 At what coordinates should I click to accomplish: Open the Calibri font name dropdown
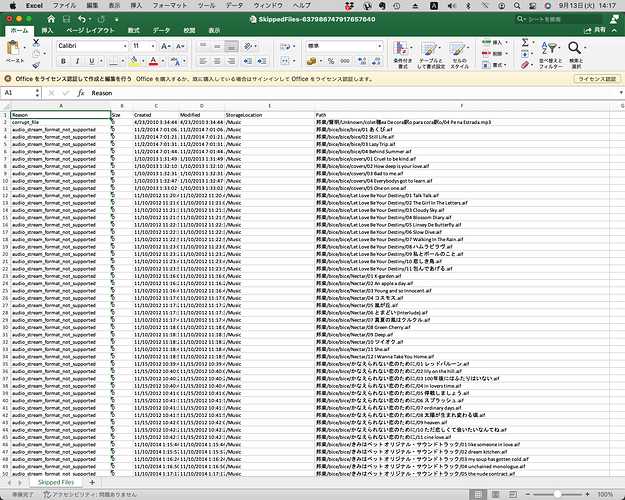(125, 46)
